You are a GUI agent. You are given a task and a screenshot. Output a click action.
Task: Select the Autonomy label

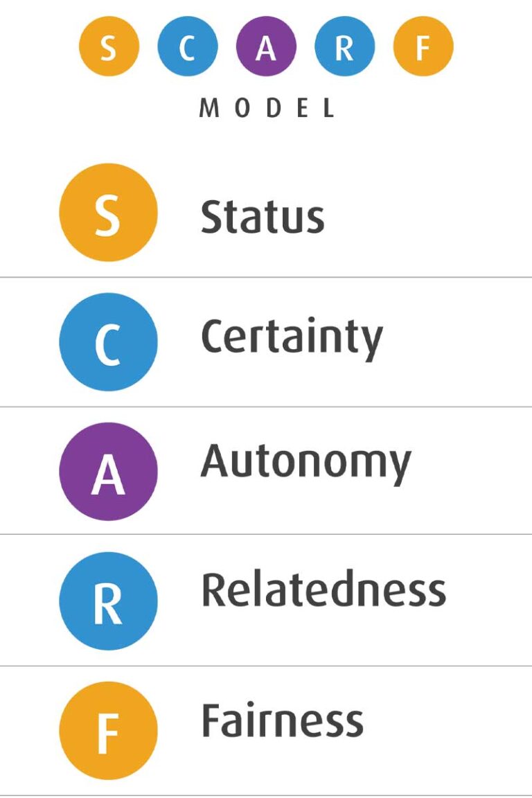coord(305,463)
